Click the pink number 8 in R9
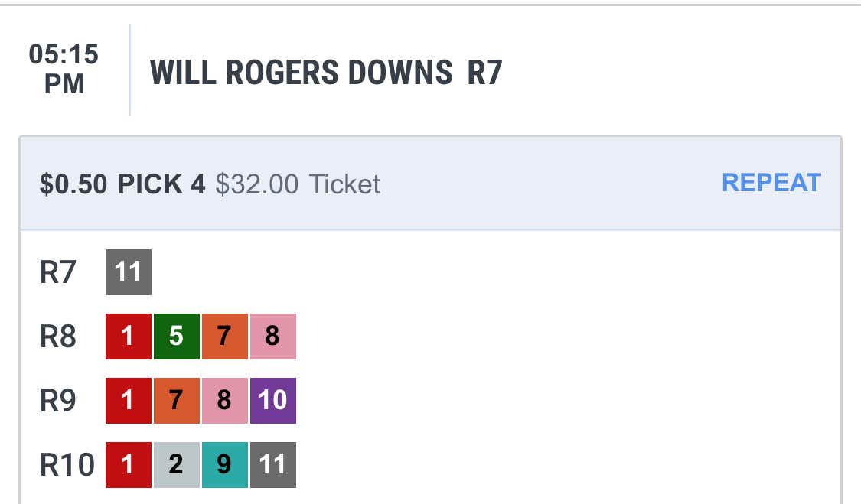The image size is (861, 504). (225, 401)
